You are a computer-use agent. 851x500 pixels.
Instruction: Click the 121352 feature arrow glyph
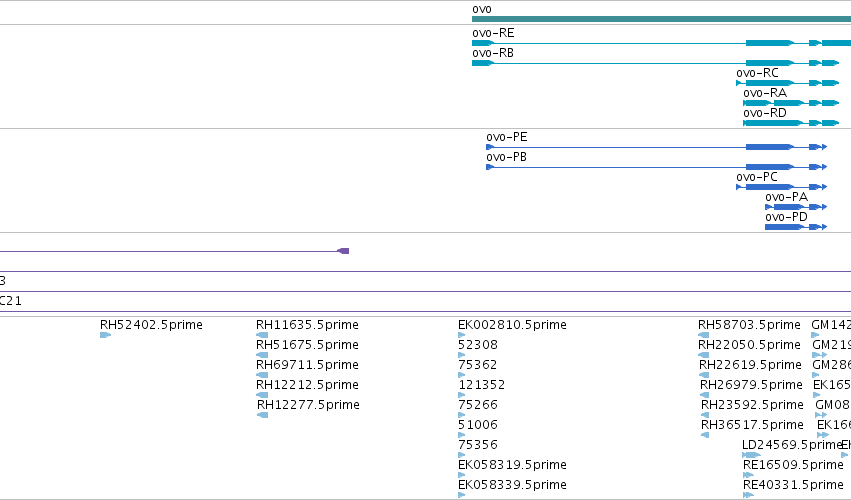(x=462, y=395)
